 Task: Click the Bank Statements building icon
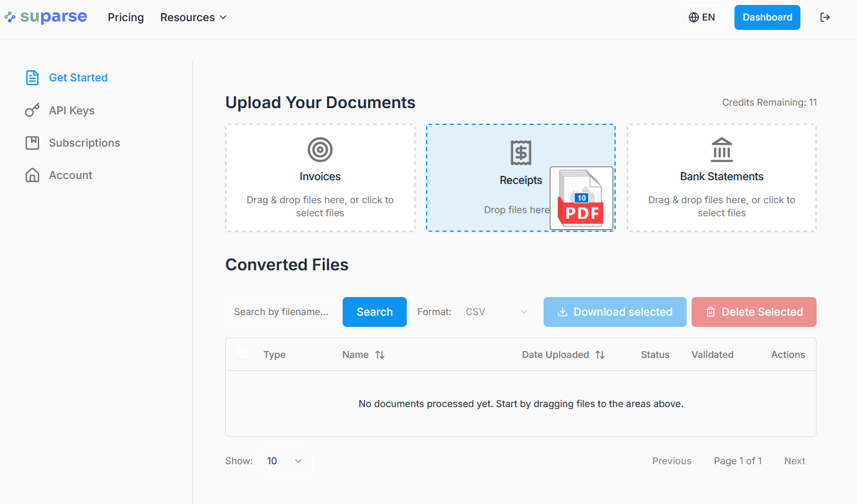[x=721, y=150]
